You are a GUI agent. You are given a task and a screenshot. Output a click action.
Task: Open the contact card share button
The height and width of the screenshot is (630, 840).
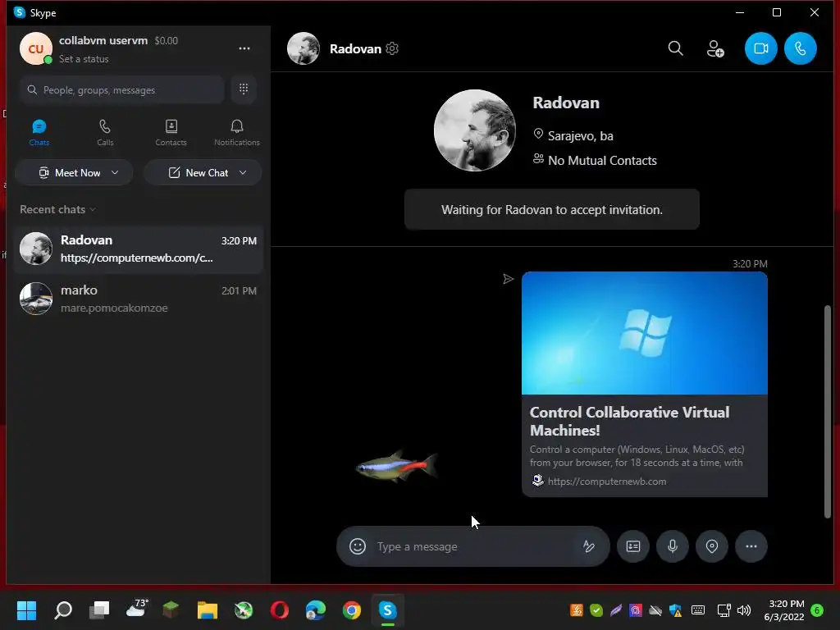[x=633, y=546]
